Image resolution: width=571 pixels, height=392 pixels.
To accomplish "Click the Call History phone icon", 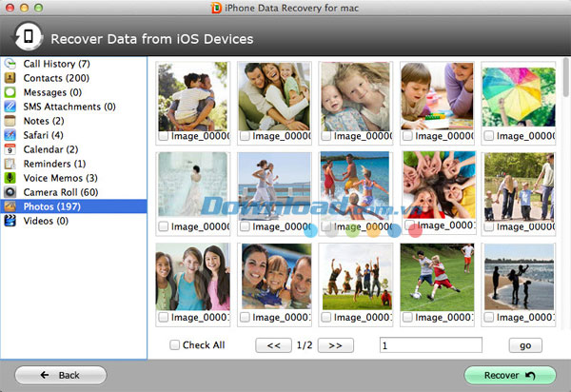I will (x=10, y=64).
